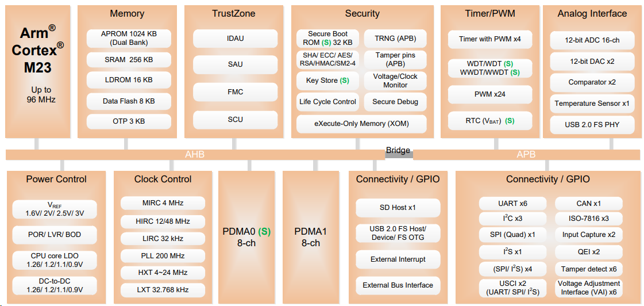Select the SAU box
Image resolution: width=644 pixels, height=306 pixels.
pos(236,64)
